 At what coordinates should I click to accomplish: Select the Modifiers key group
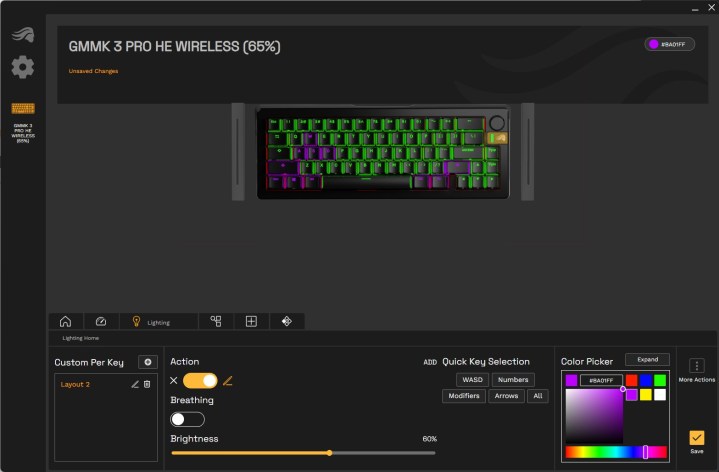coord(464,396)
